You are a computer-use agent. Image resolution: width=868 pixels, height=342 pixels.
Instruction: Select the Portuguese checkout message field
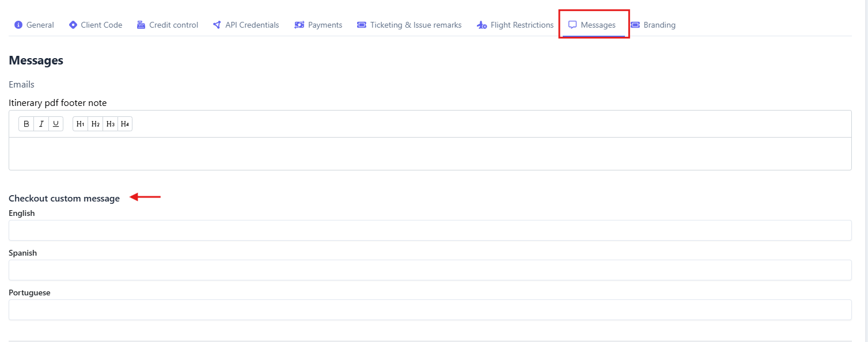click(x=430, y=310)
